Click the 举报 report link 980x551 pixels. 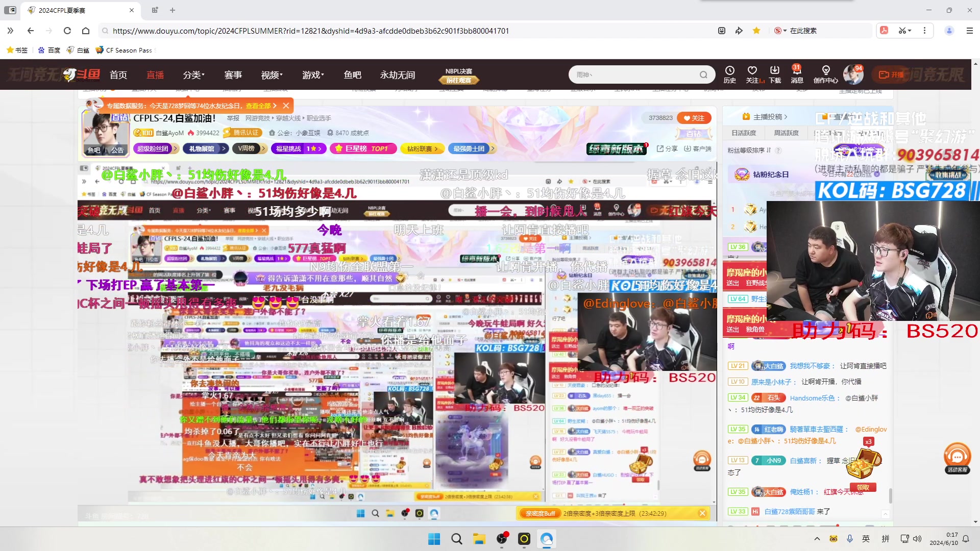point(233,118)
